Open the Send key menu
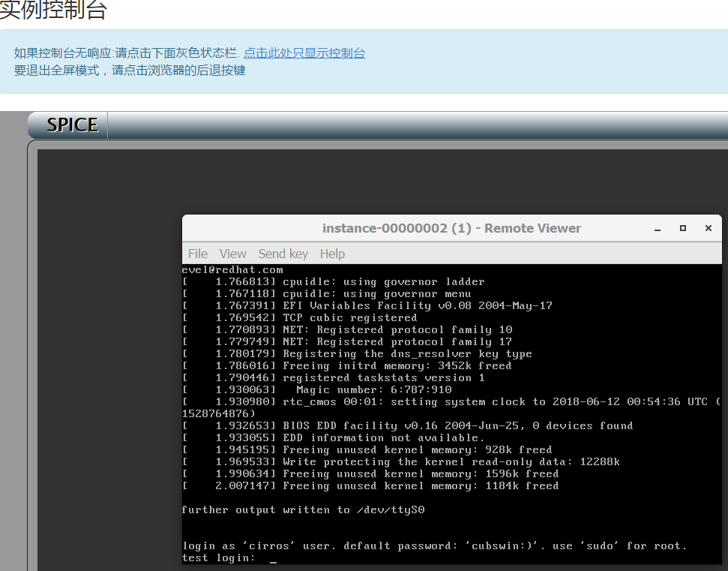The height and width of the screenshot is (571, 728). point(283,254)
